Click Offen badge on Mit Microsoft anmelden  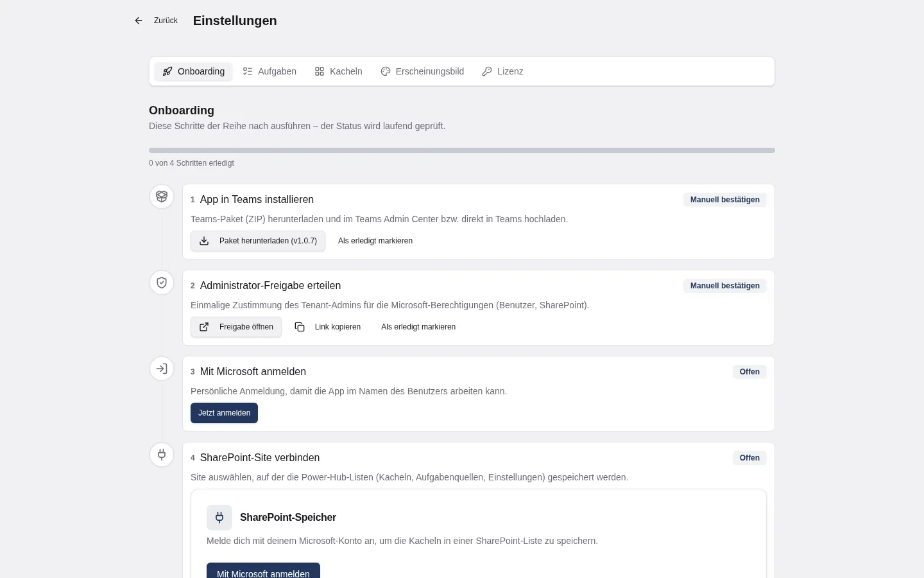coord(749,372)
